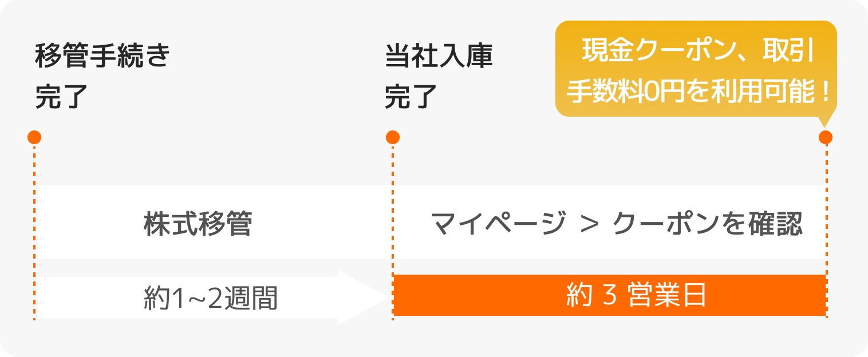Click the > chevron after マイページ
Image resolution: width=868 pixels, height=357 pixels.
coord(589,225)
